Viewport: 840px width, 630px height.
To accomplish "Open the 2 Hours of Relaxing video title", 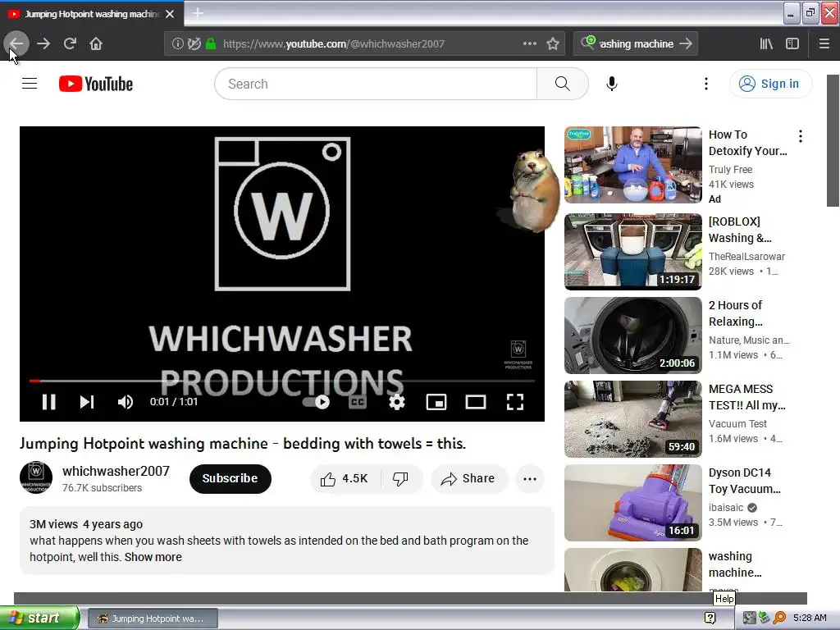I will tap(736, 313).
